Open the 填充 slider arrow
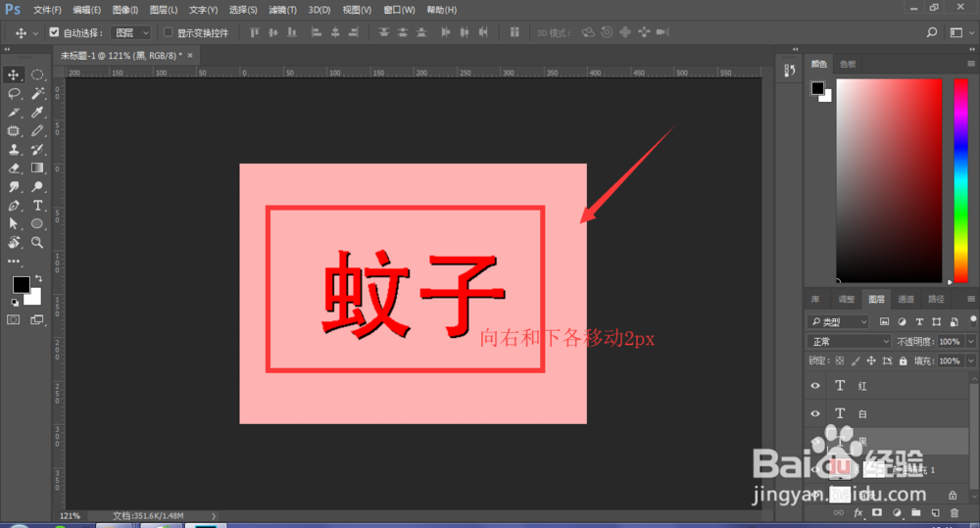 point(970,360)
